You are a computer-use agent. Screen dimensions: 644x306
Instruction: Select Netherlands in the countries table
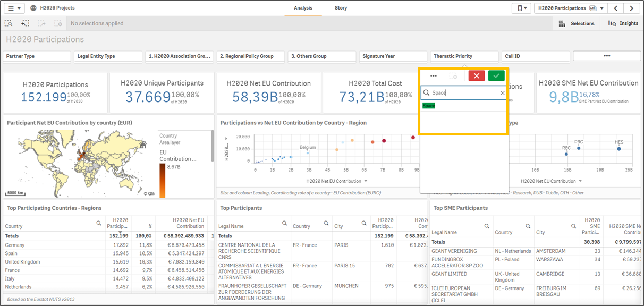point(19,287)
